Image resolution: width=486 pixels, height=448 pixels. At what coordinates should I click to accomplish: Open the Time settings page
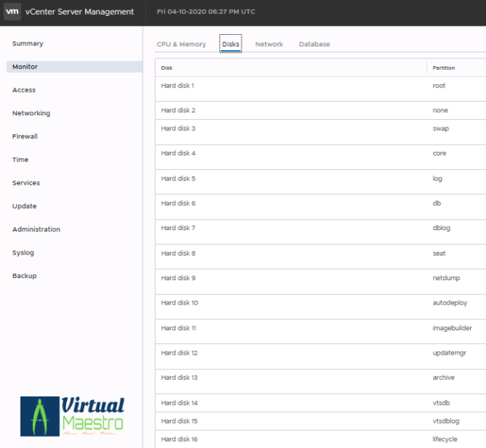21,159
